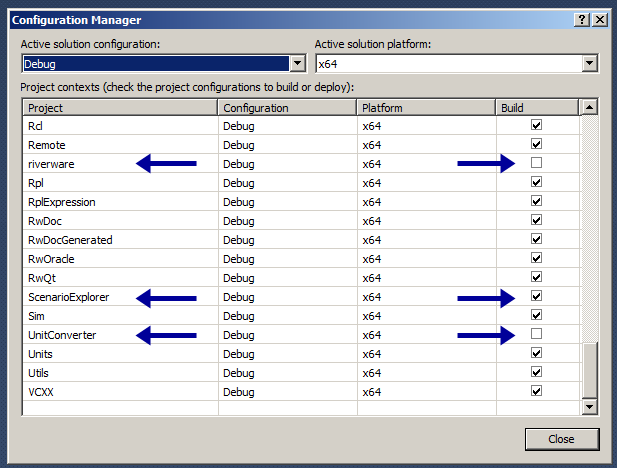Close the Configuration Manager dialog with X
This screenshot has width=617, height=468.
point(600,20)
